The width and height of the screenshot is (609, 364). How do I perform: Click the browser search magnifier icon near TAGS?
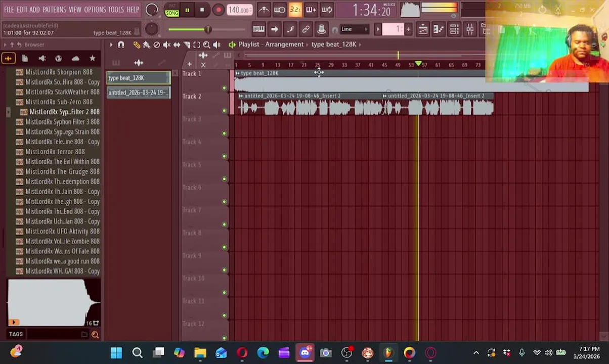[x=95, y=334]
